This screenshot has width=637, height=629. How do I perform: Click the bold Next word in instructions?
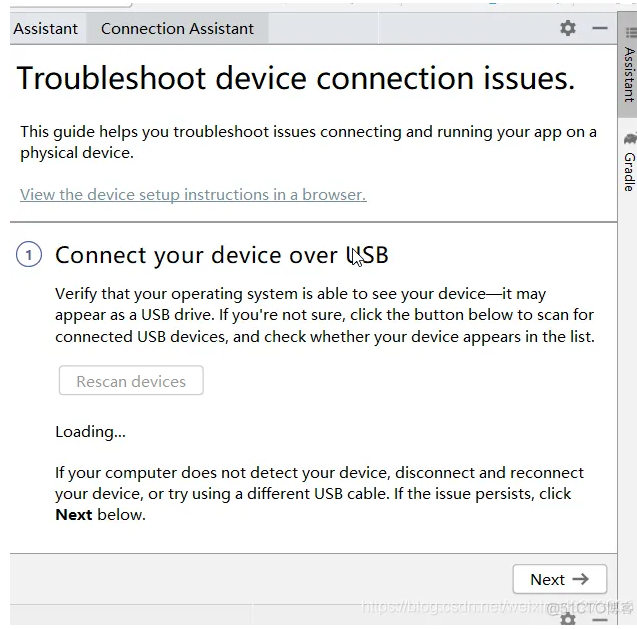click(73, 514)
